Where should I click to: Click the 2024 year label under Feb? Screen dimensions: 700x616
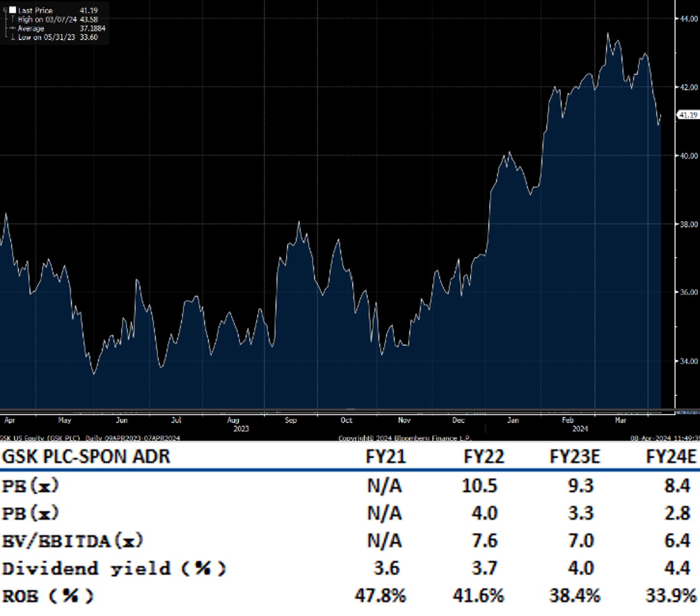579,429
